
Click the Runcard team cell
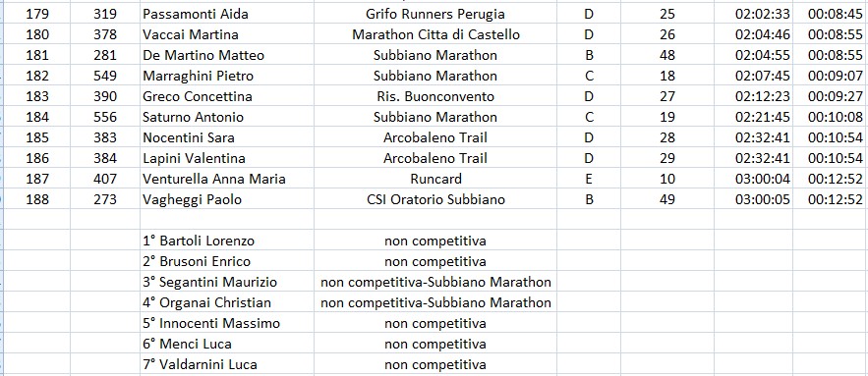coord(435,179)
